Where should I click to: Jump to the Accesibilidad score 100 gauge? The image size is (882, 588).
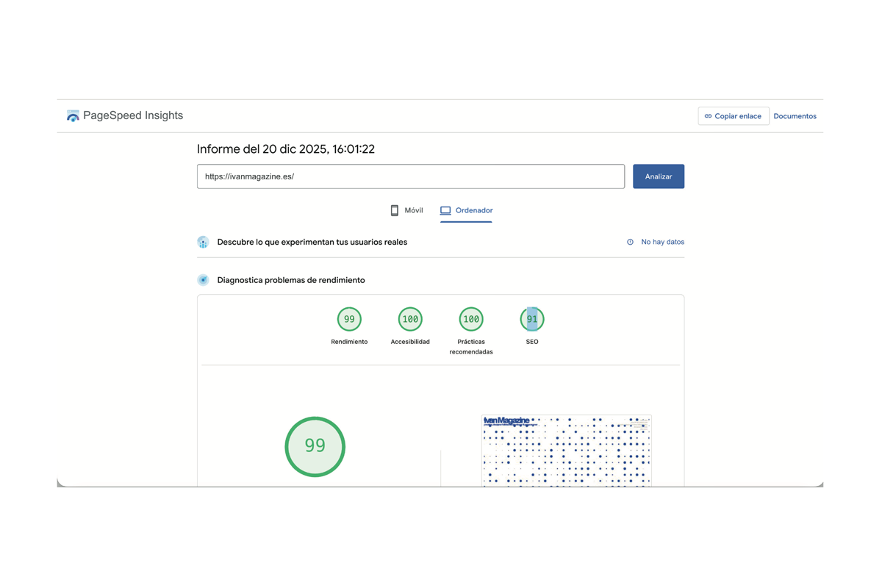(410, 320)
